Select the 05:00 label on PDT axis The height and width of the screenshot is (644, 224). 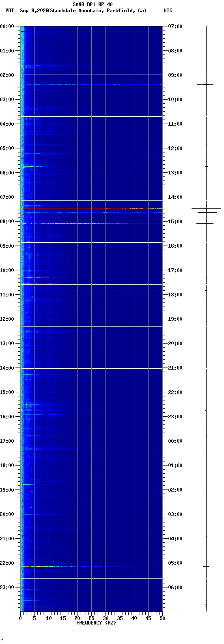pos(7,148)
